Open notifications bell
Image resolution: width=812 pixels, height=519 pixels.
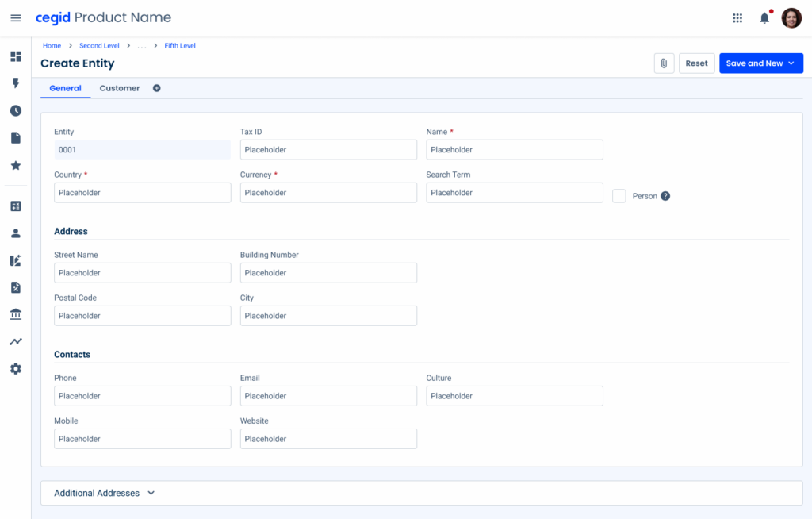click(765, 18)
